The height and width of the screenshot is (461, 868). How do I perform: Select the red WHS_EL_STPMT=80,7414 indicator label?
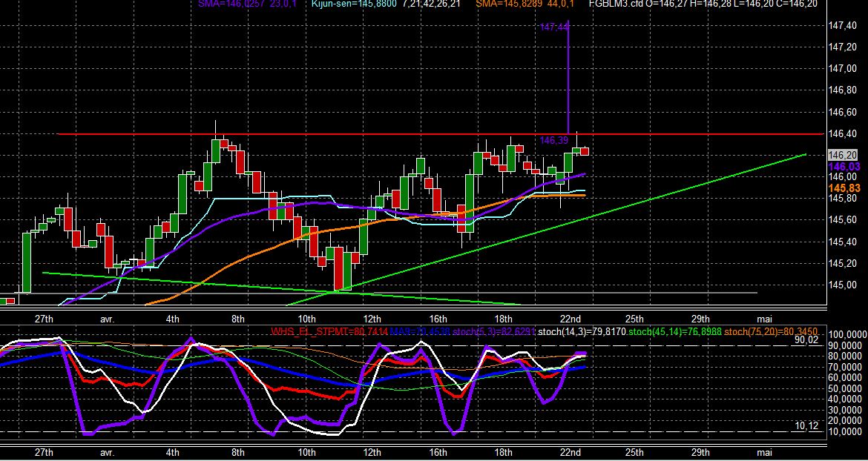coord(329,331)
